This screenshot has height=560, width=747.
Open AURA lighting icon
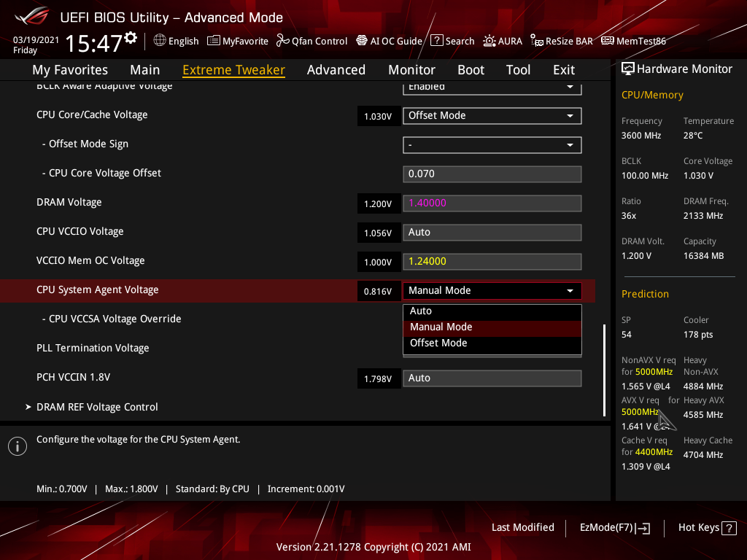[489, 41]
